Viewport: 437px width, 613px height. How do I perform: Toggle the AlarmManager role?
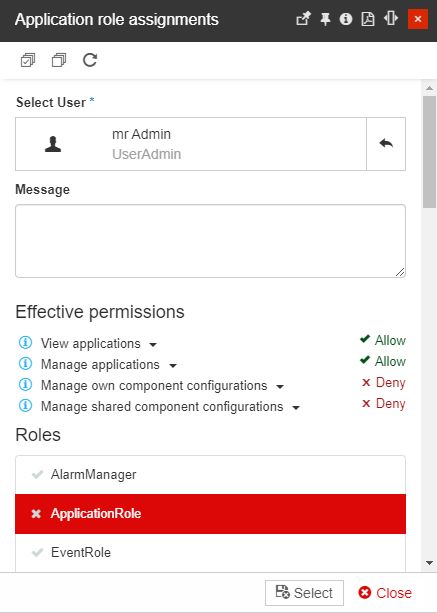(x=210, y=475)
